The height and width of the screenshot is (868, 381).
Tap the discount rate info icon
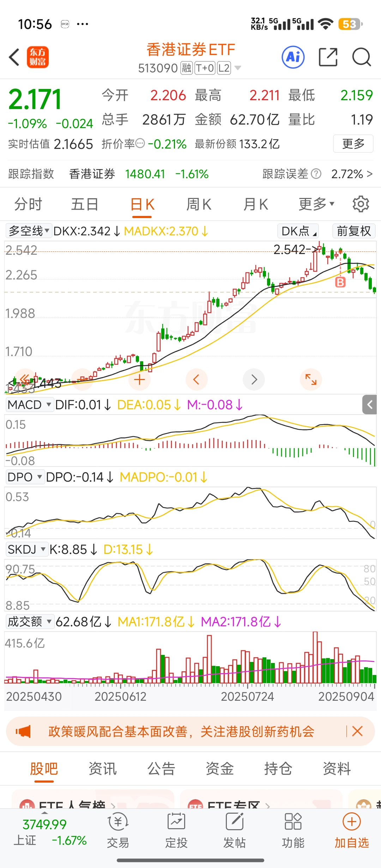[140, 144]
